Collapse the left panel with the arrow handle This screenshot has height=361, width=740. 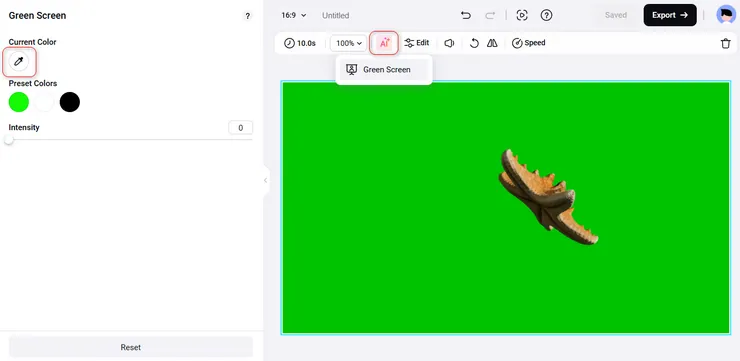(266, 180)
